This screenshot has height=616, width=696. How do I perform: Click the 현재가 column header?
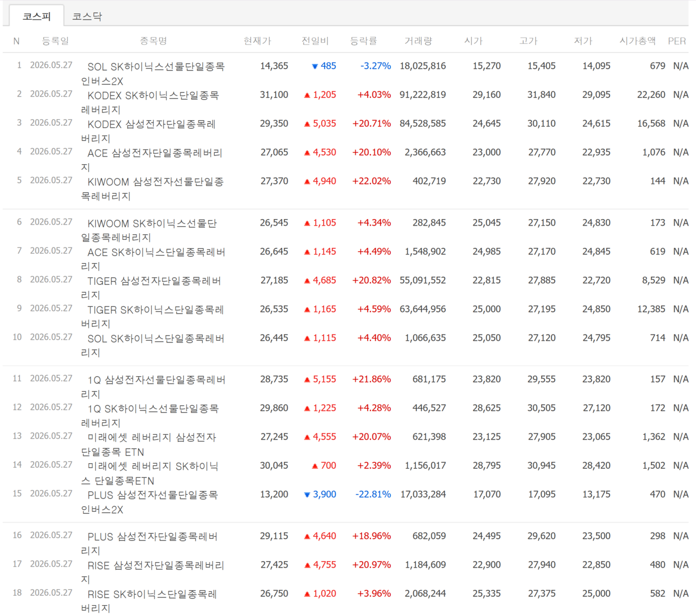pyautogui.click(x=257, y=41)
